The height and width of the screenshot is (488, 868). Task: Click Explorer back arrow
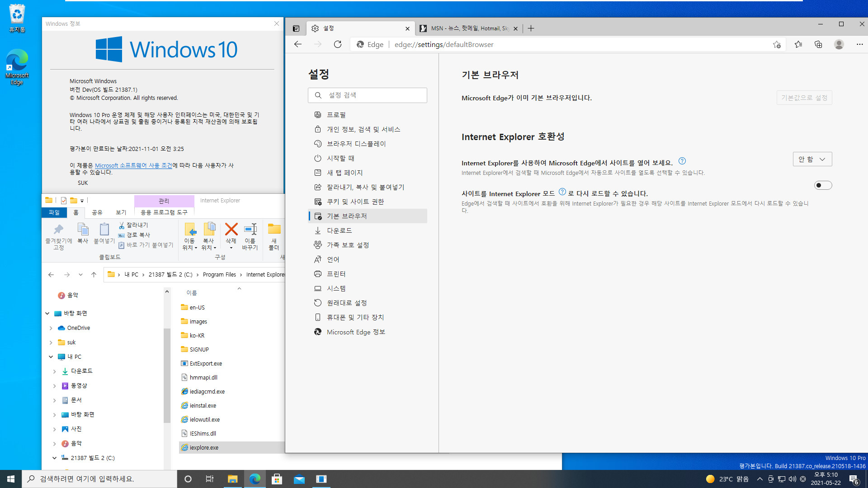point(51,275)
